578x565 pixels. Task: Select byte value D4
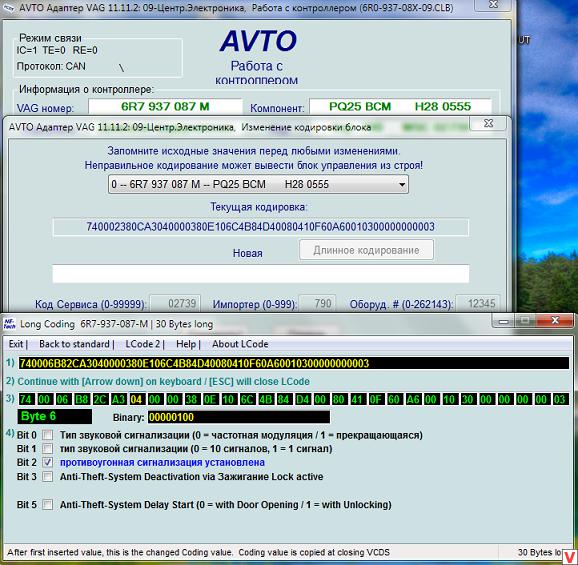tap(302, 399)
